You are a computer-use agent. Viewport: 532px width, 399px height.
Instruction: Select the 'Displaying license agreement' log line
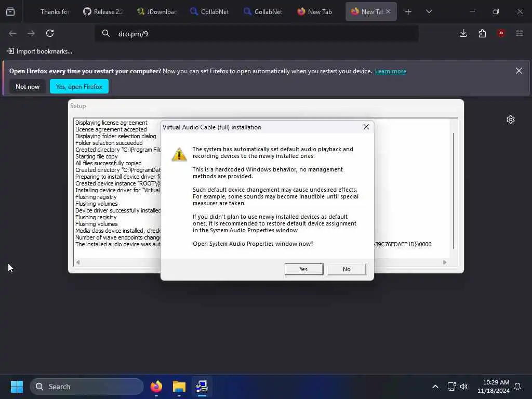point(111,123)
